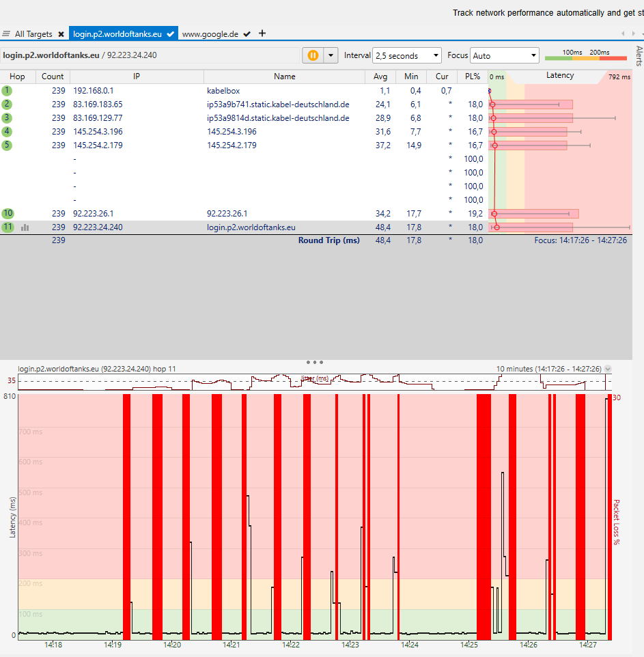
Task: Sort hops by the Avg column header
Action: coord(381,76)
